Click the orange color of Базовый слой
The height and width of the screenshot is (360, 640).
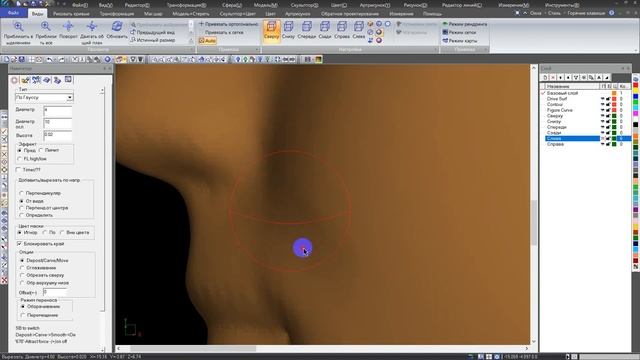point(614,93)
